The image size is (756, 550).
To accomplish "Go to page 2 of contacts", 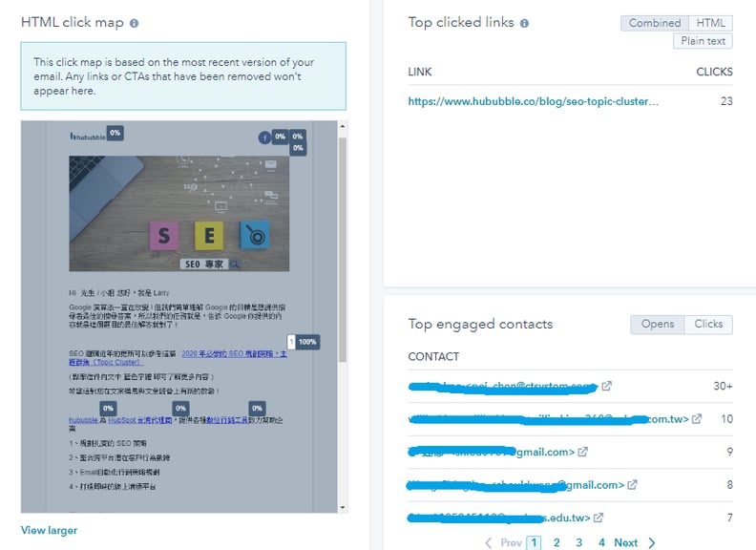I will point(556,542).
